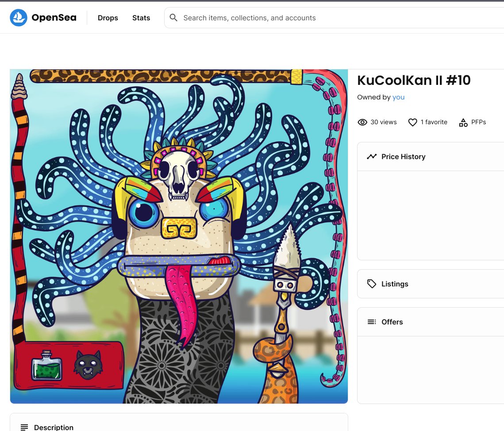Collapse the Listings section
The height and width of the screenshot is (431, 504).
point(395,284)
